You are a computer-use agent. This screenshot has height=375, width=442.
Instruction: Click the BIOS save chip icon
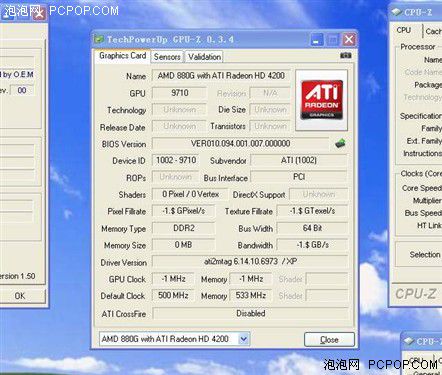click(340, 144)
